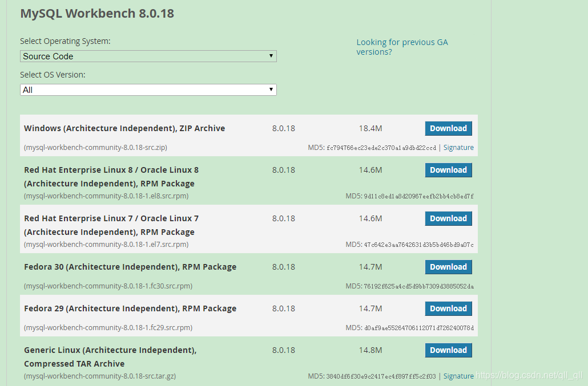The height and width of the screenshot is (386, 588).
Task: Click MD5 hash of the Fedora 29 package
Action: (418, 328)
